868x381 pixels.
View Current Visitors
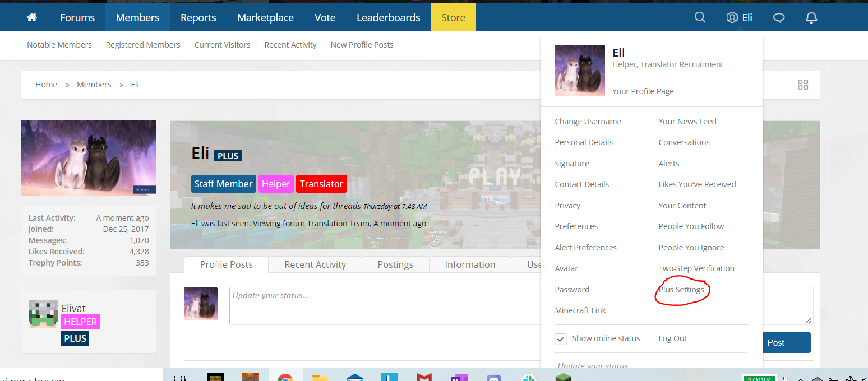pos(223,45)
